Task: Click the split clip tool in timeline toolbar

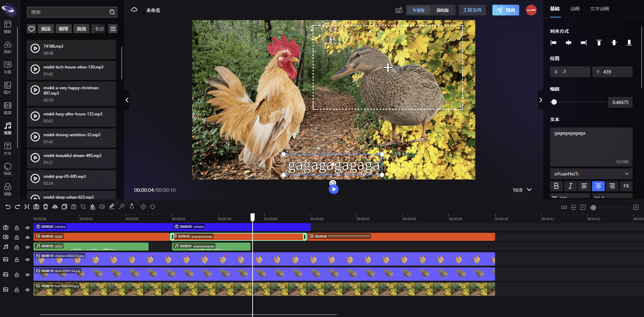Action: point(26,207)
